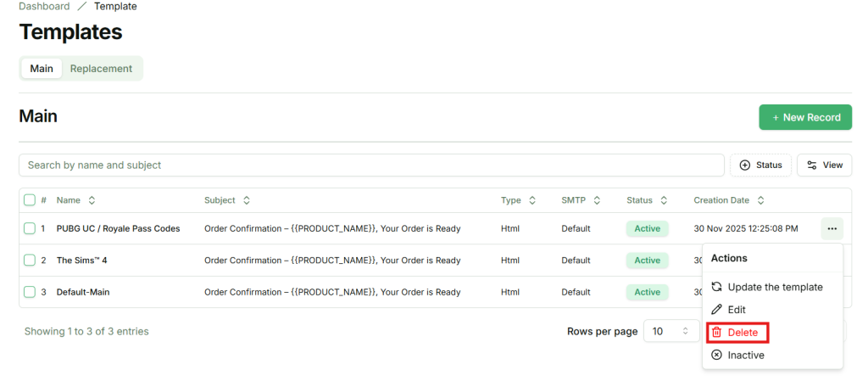This screenshot has height=387, width=868.
Task: Click the sort icon beside SMTP column
Action: pyautogui.click(x=597, y=200)
